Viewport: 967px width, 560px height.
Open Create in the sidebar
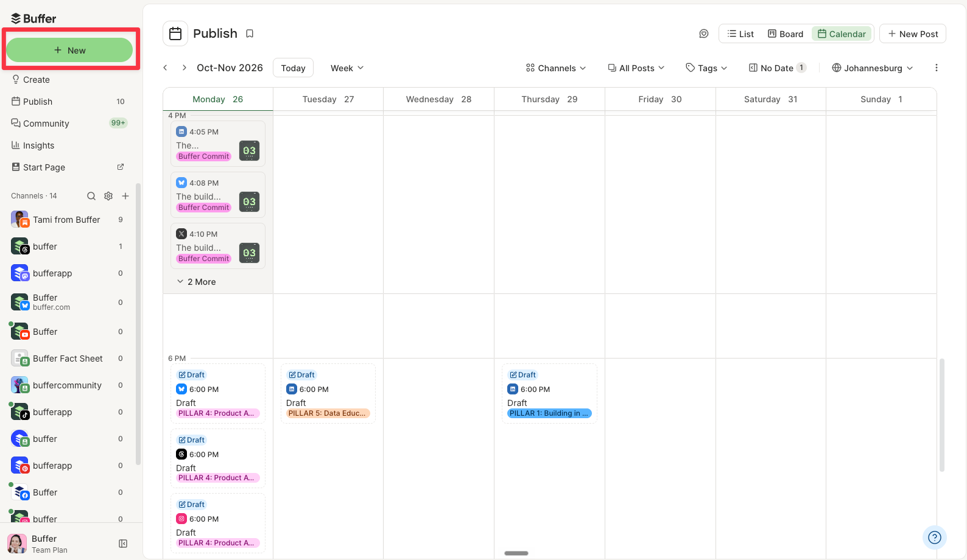(69, 80)
